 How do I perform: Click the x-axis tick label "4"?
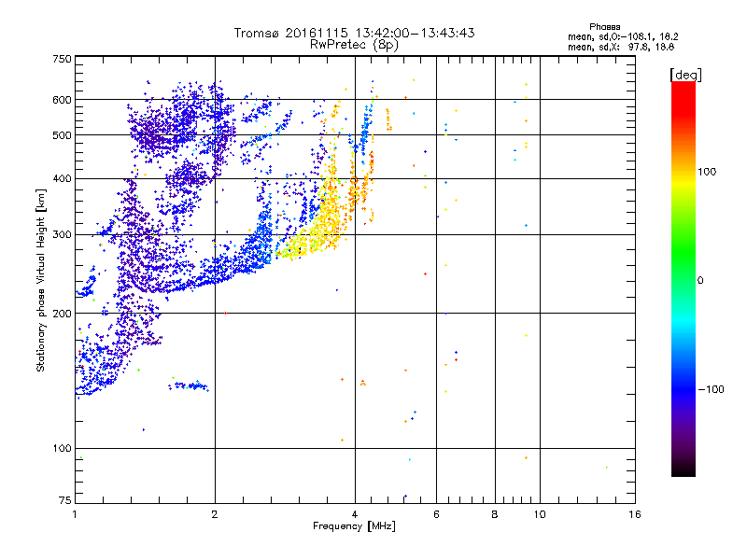(x=355, y=514)
